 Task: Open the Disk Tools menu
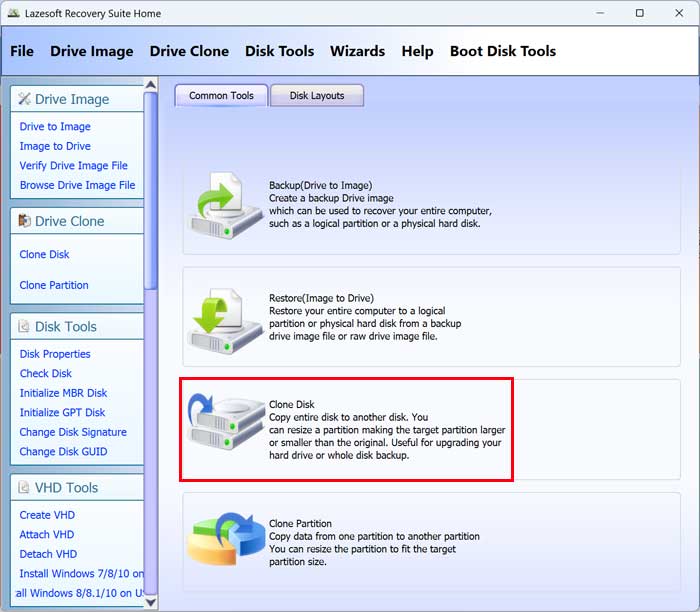pyautogui.click(x=279, y=51)
